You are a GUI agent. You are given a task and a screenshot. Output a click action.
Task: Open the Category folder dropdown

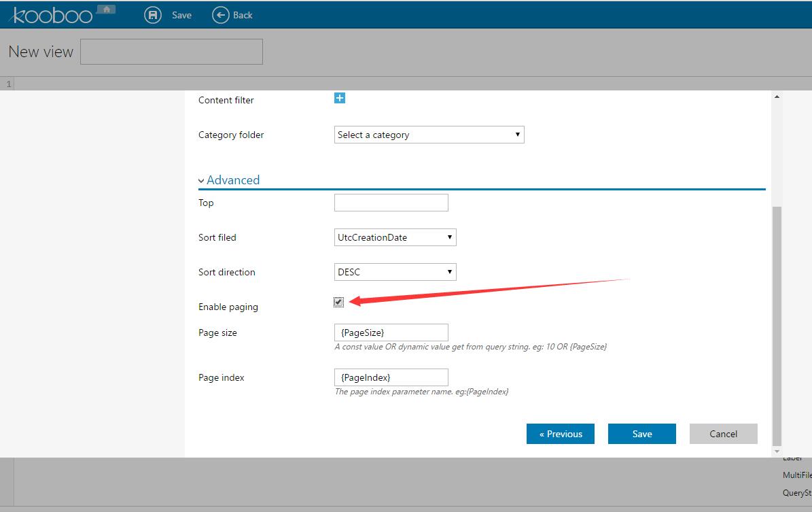429,135
